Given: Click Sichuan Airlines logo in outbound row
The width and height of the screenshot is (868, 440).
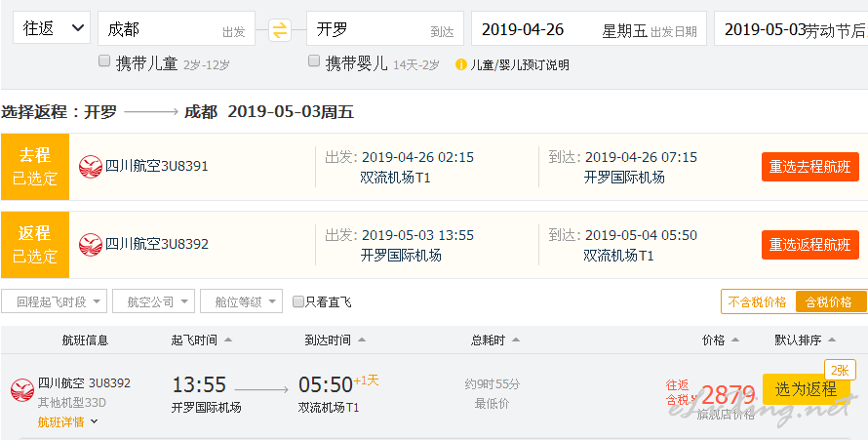Looking at the screenshot, I should coord(91,167).
